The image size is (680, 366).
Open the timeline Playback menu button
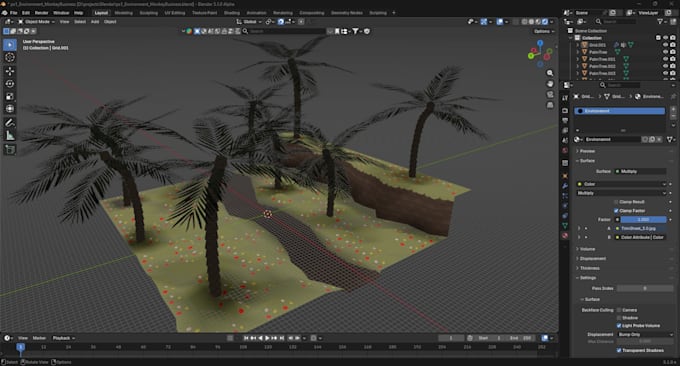coord(63,338)
